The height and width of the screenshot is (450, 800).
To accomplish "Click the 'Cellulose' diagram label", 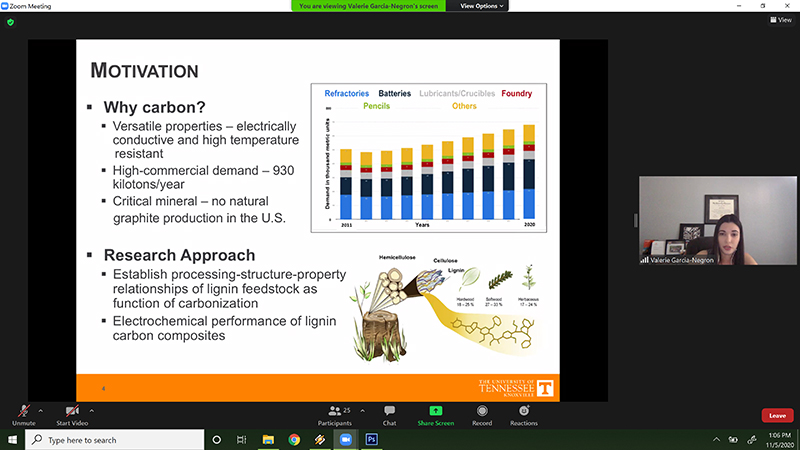I will point(445,261).
